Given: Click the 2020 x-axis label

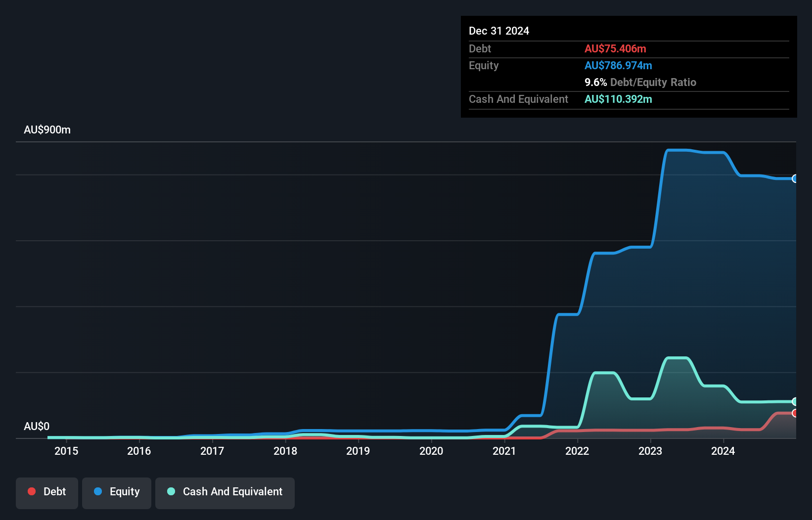Looking at the screenshot, I should [431, 451].
